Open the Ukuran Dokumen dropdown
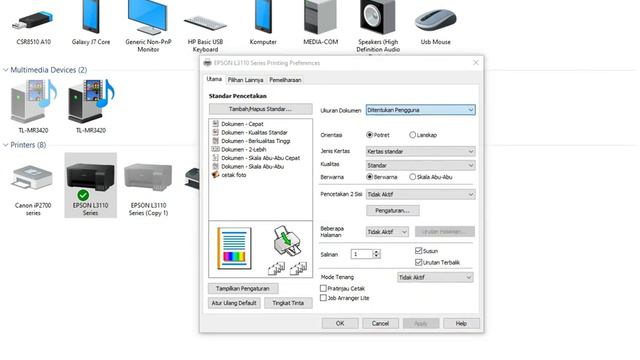 tap(420, 110)
